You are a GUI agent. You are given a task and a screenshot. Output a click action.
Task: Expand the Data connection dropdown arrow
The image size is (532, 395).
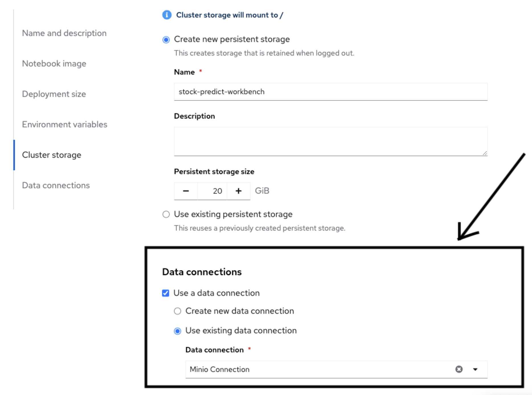tap(475, 369)
